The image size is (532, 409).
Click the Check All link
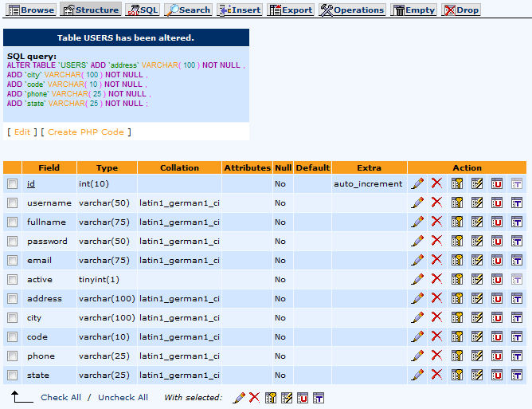[x=61, y=397]
